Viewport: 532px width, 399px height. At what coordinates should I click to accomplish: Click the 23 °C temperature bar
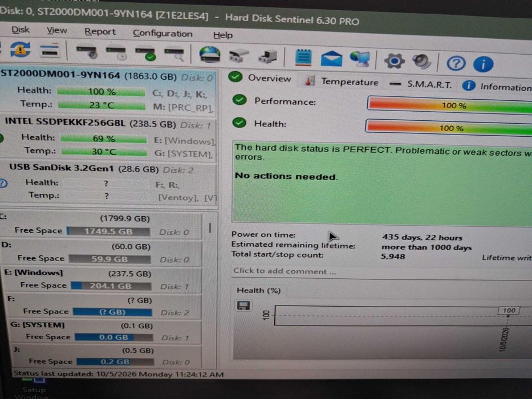(x=101, y=105)
